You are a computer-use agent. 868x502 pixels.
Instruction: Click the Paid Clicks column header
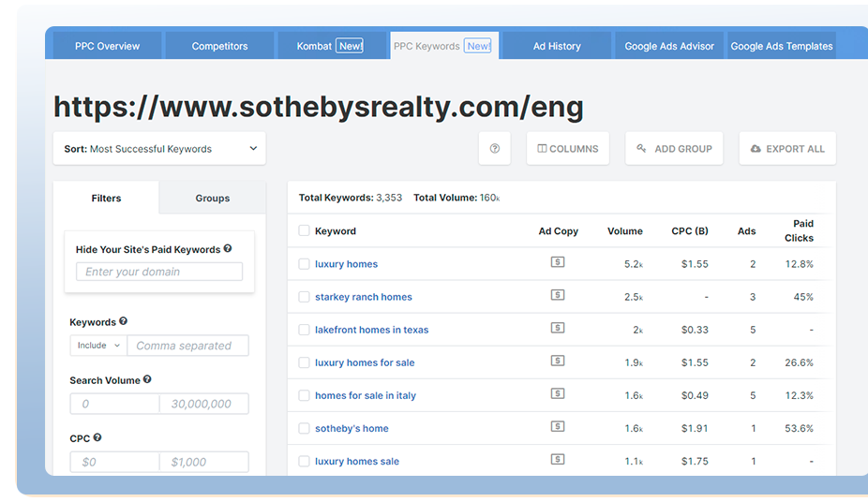(799, 230)
